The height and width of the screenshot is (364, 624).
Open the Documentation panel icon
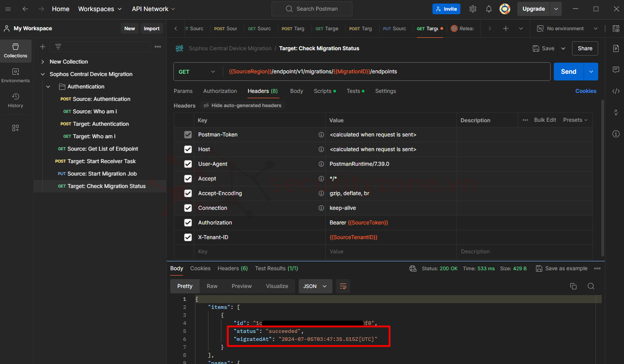[616, 48]
